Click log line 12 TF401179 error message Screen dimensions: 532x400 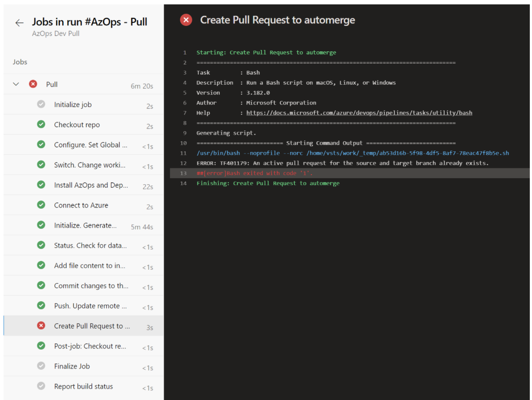(342, 163)
